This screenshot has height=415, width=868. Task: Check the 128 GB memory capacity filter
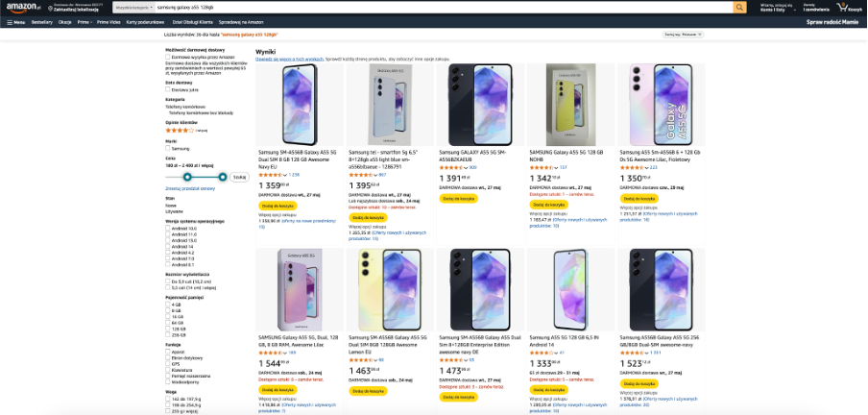click(168, 327)
